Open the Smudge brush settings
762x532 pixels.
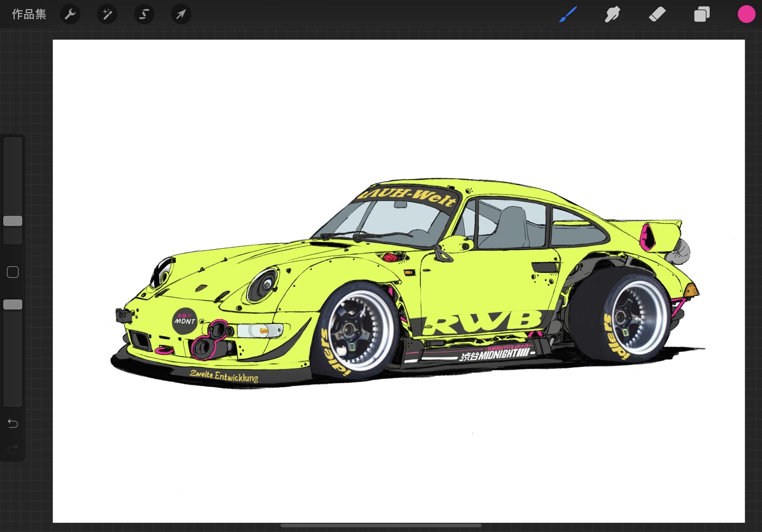tap(612, 14)
